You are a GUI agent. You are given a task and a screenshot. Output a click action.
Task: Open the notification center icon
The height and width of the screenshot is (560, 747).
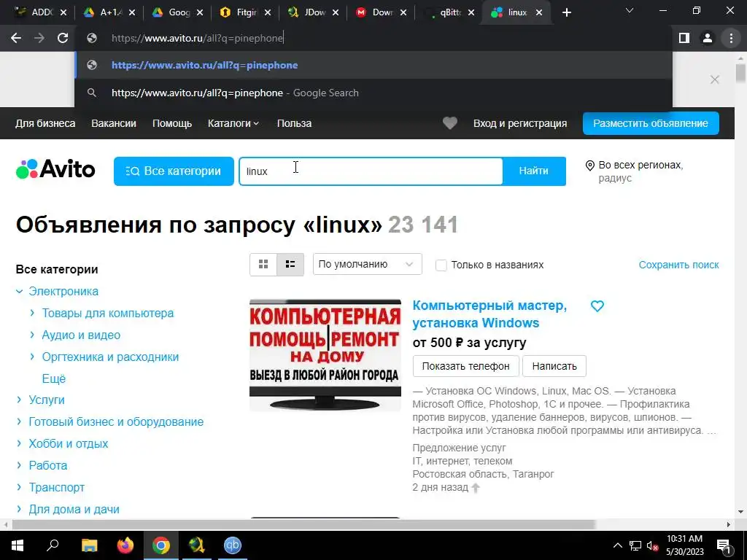click(724, 545)
